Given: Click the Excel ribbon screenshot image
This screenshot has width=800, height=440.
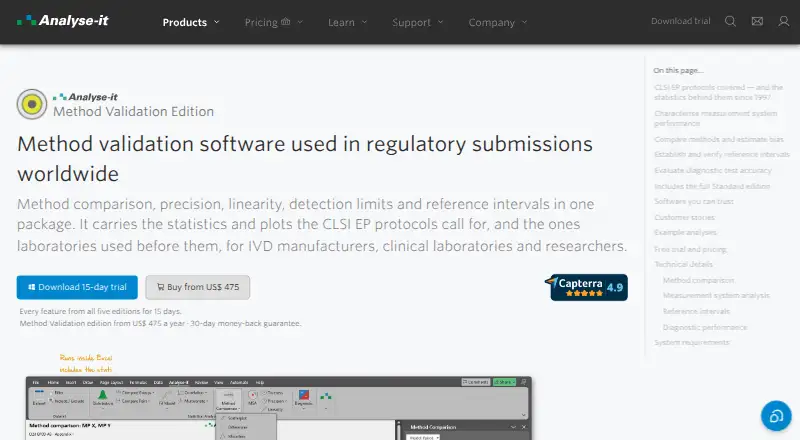Looking at the screenshot, I should tap(279, 408).
